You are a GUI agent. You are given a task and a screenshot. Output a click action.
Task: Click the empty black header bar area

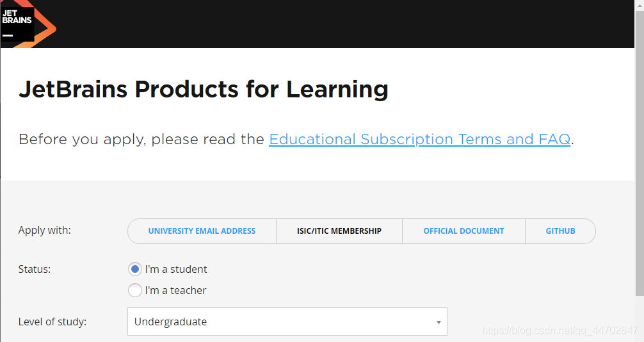click(x=345, y=24)
